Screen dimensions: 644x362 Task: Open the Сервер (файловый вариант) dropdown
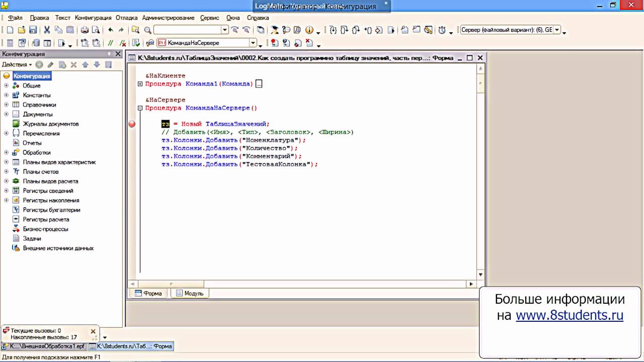click(557, 30)
